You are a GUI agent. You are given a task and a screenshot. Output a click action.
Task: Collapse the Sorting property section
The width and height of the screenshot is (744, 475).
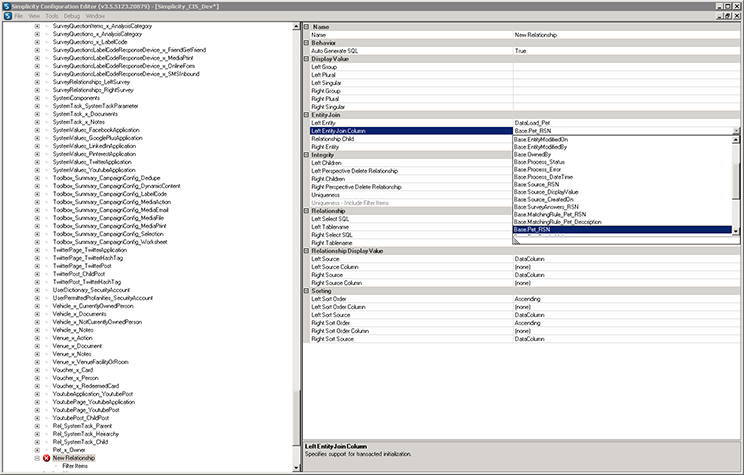pos(307,291)
